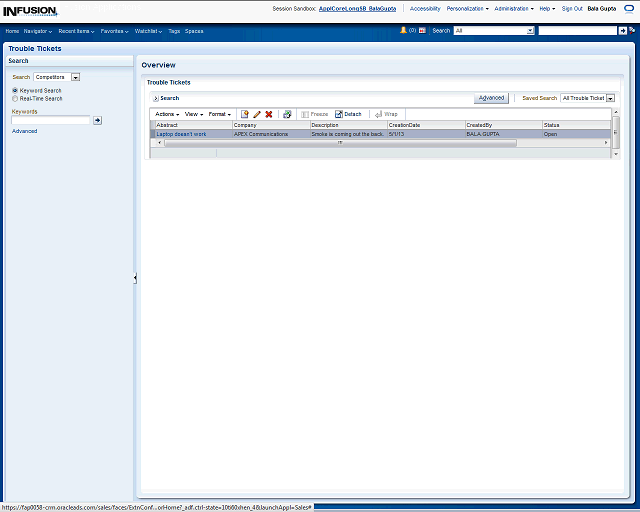
Task: Click the Sign Out link
Action: (x=572, y=8)
